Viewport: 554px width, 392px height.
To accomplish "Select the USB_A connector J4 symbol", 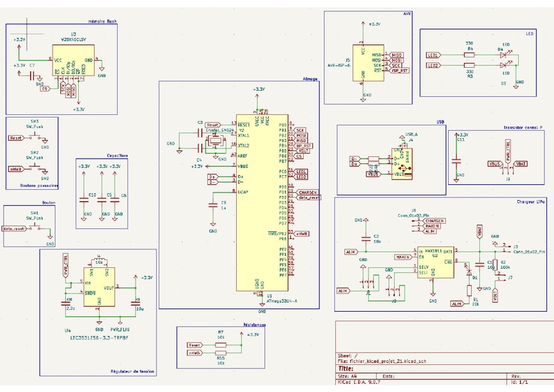I will pyautogui.click(x=402, y=163).
